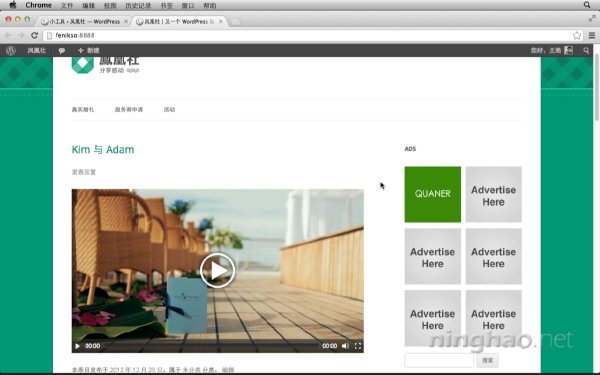Open the WordPress logo admin menu
Viewport: 600px width, 375px height.
pos(11,50)
